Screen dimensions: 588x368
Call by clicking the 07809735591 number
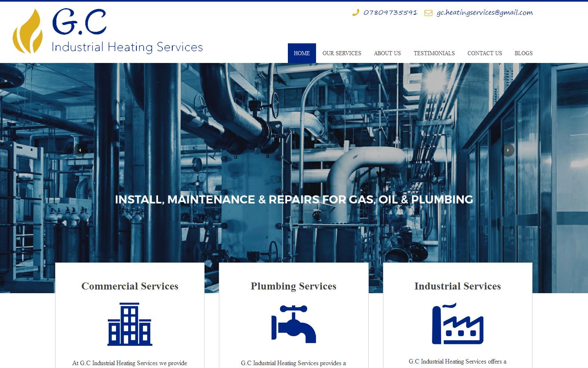tap(390, 13)
